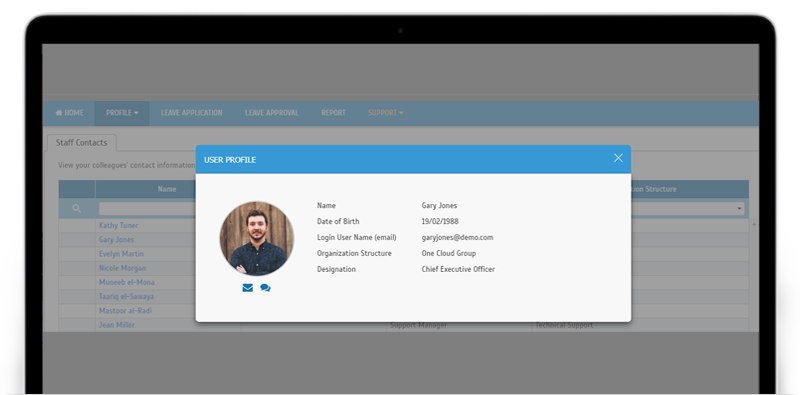Open the LEAVE APPLICATION menu item

[191, 113]
